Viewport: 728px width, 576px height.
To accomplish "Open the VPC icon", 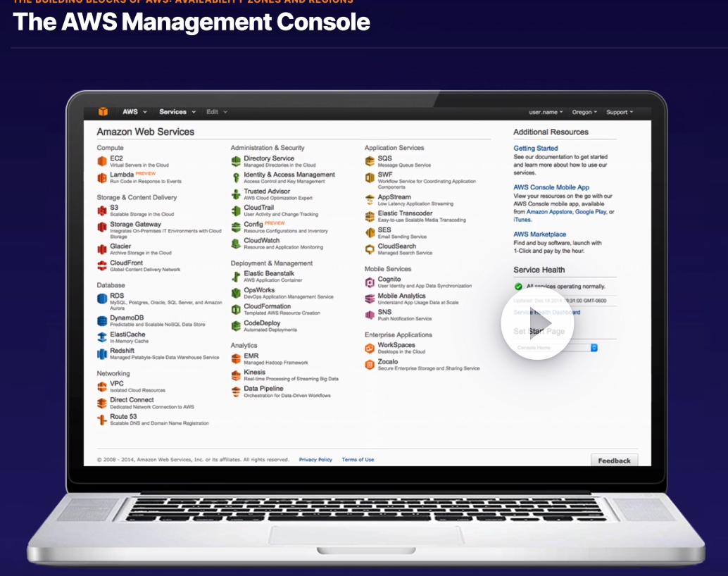I will [x=102, y=387].
